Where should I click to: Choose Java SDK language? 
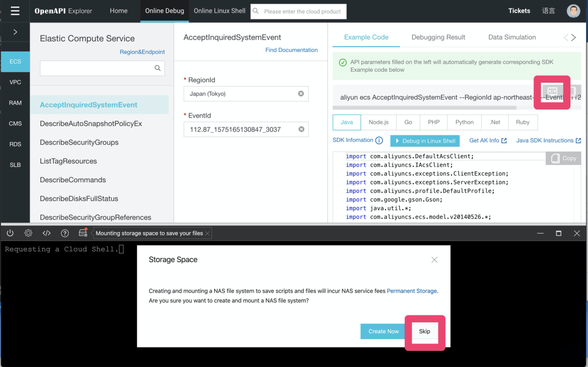347,122
